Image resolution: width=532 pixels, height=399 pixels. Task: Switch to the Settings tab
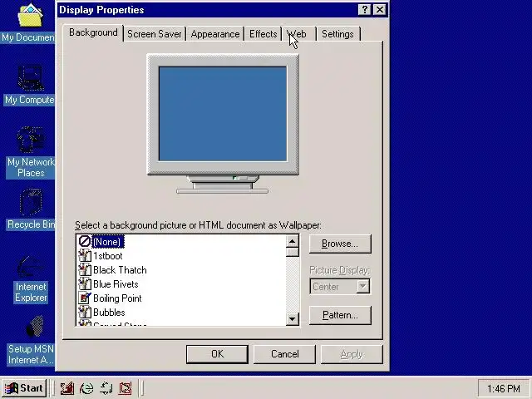pyautogui.click(x=338, y=34)
